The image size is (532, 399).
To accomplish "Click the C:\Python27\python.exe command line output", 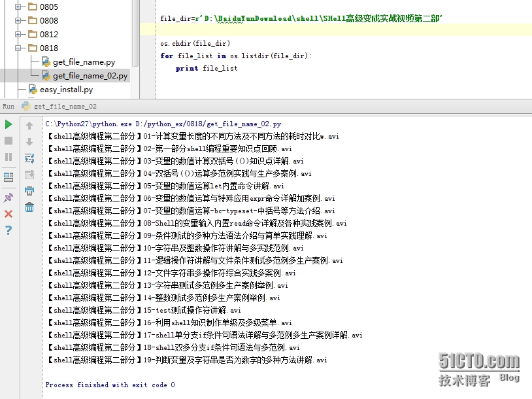I will pyautogui.click(x=163, y=124).
